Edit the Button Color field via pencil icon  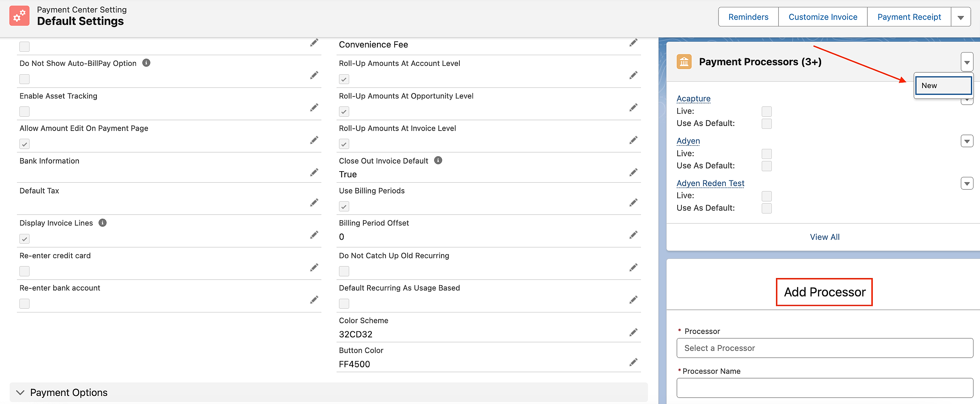coord(633,362)
